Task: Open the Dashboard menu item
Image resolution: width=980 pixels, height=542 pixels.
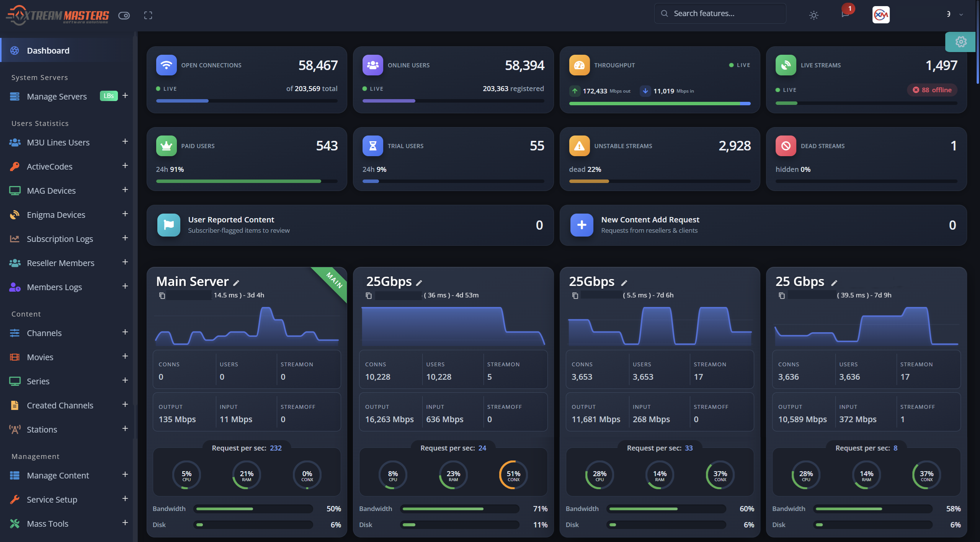Action: (x=67, y=51)
